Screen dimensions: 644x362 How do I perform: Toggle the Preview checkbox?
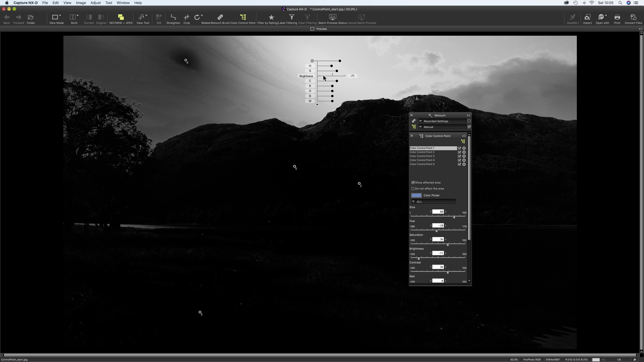(x=312, y=29)
